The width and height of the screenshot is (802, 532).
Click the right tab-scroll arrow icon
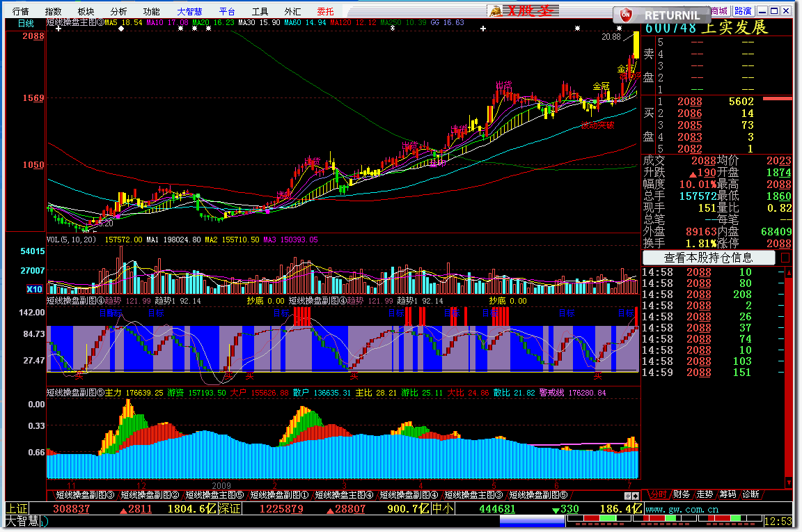(x=635, y=496)
